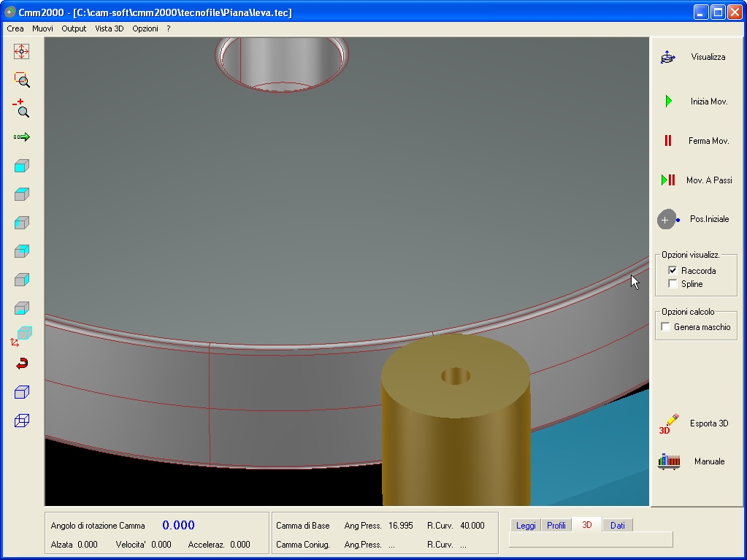Switch to shaded solid cube display
The image size is (747, 560).
(21, 392)
